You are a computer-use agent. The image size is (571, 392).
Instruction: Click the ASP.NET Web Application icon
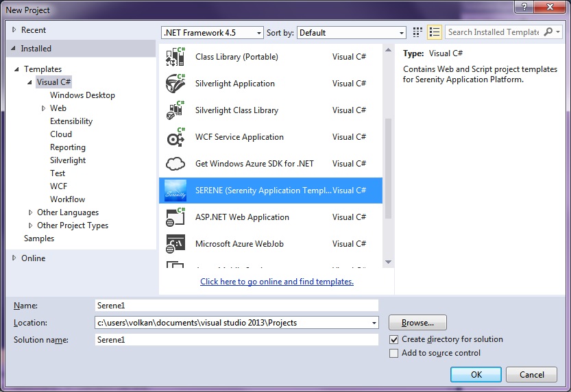point(175,217)
